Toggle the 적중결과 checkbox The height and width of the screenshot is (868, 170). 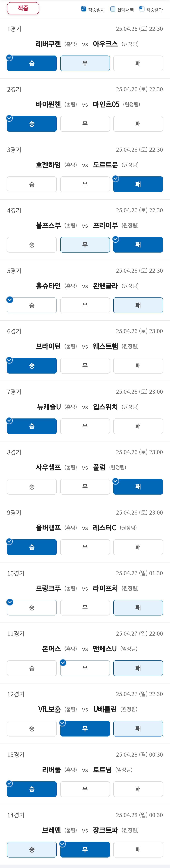(142, 9)
